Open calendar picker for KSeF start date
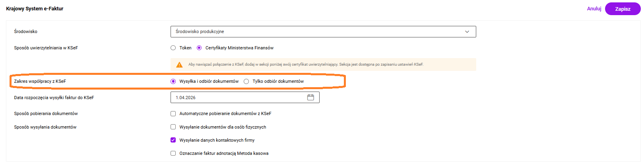 [x=310, y=98]
